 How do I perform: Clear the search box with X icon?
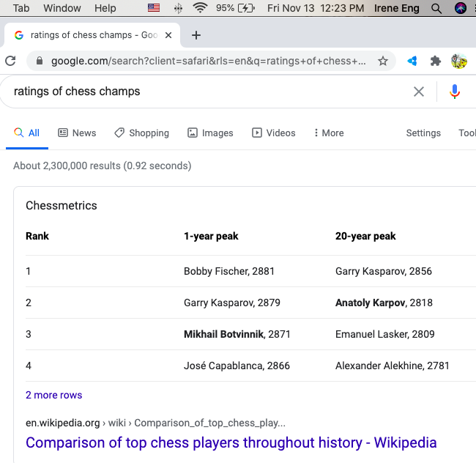click(419, 92)
